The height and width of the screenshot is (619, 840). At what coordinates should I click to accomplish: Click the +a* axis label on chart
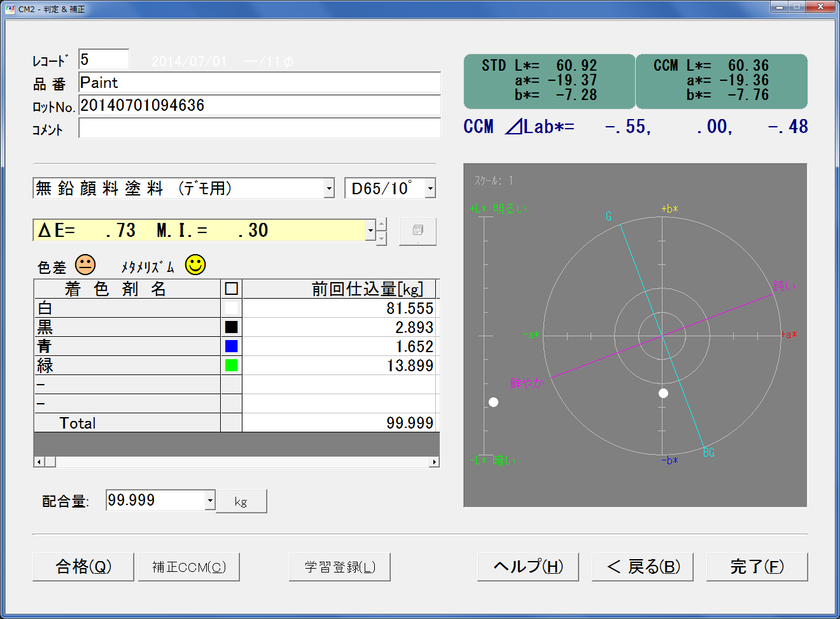point(789,334)
